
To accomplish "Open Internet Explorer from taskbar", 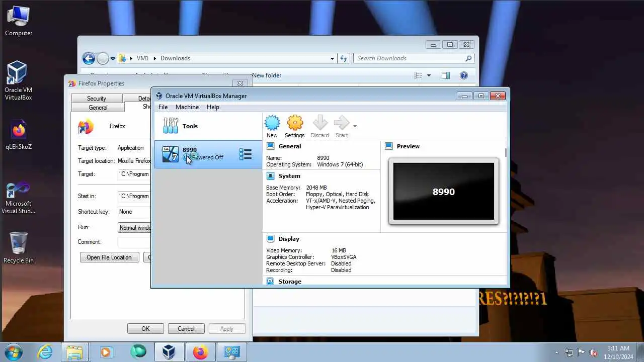I will point(45,352).
